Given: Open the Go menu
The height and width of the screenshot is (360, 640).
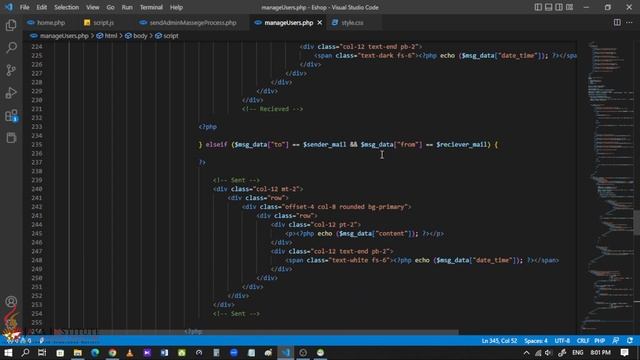Looking at the screenshot, I should pyautogui.click(x=110, y=7).
